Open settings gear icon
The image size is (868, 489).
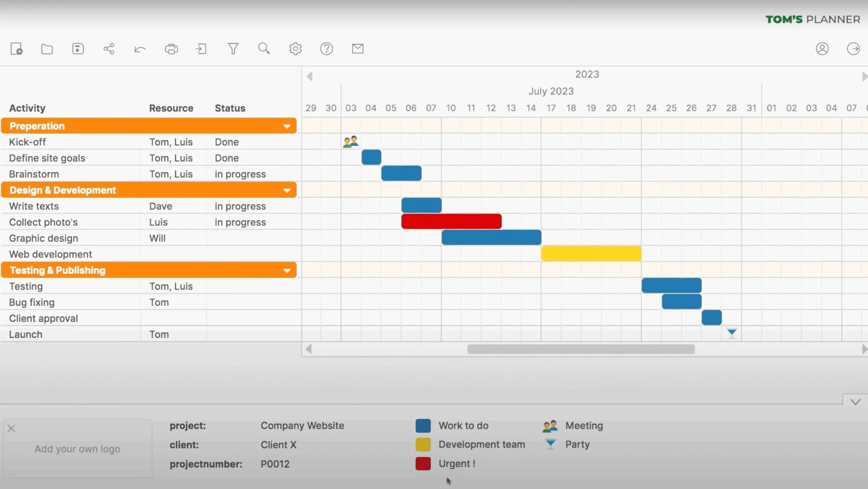[295, 49]
